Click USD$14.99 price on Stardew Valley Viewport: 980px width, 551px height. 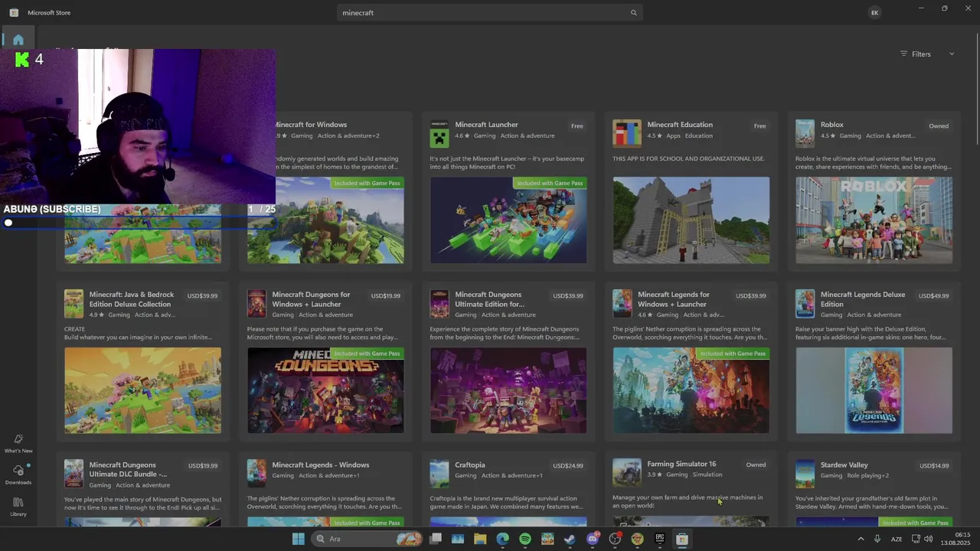click(934, 466)
